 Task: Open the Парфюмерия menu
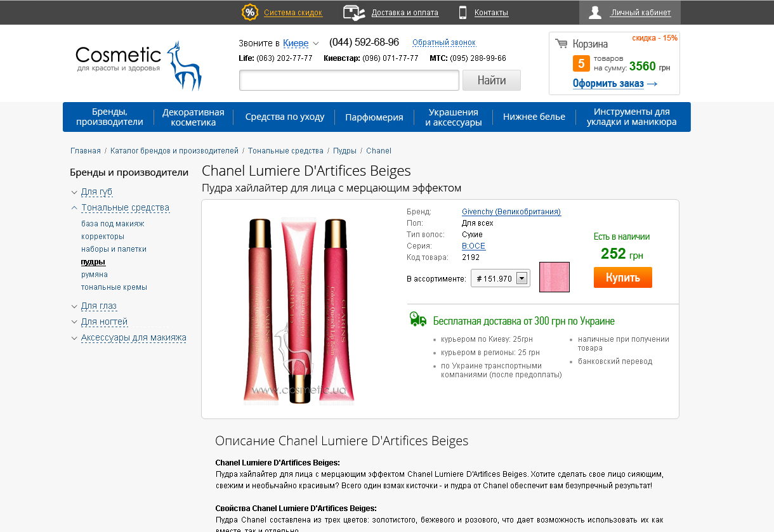coord(374,117)
